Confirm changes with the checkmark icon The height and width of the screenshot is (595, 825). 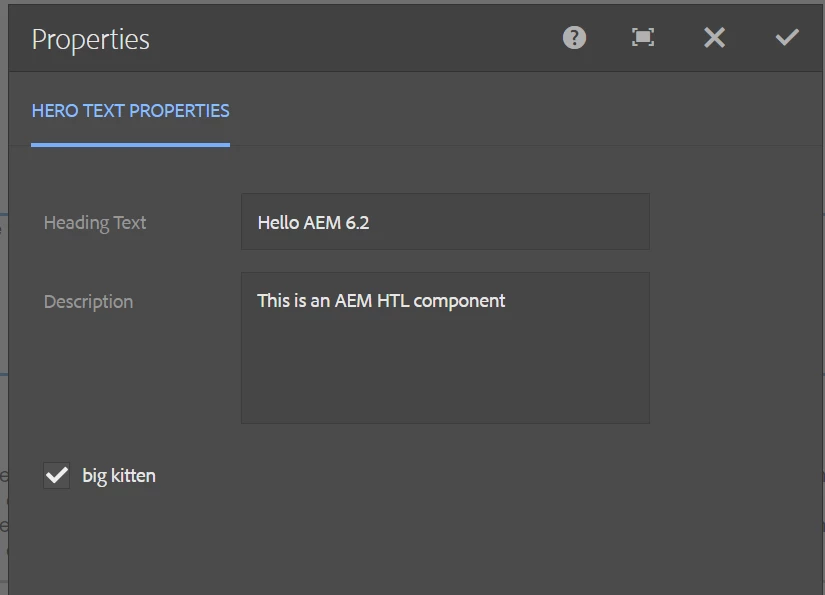(x=787, y=37)
